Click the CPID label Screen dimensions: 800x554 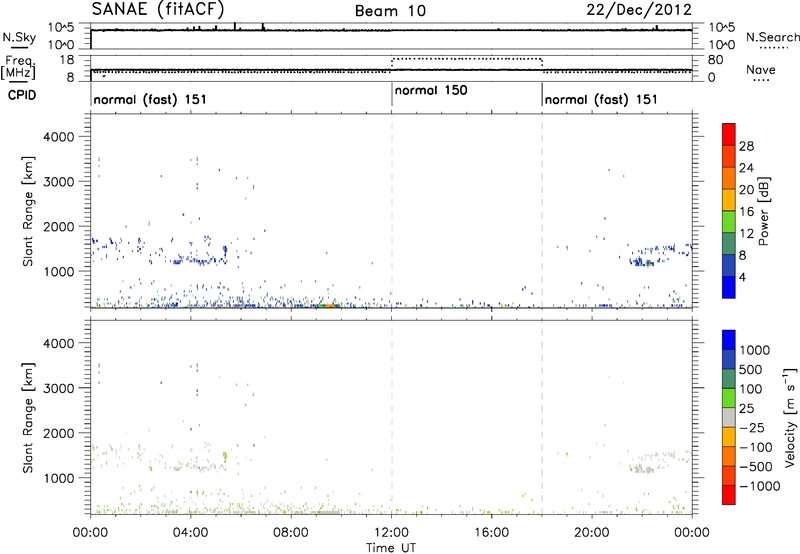tap(22, 95)
